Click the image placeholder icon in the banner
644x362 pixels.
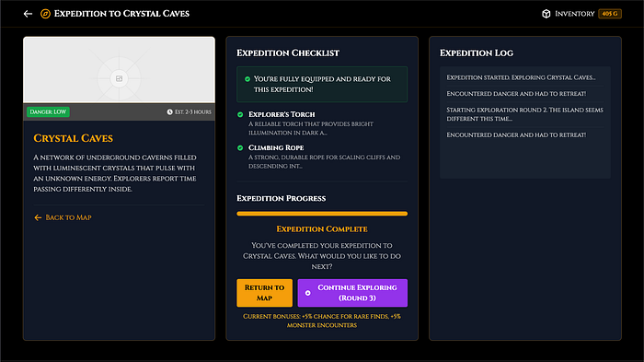119,78
